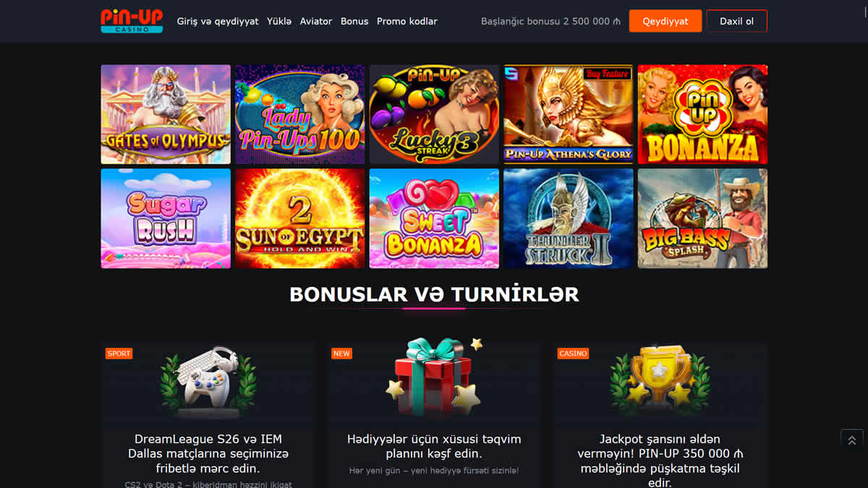Open the Yüklə menu item
The height and width of the screenshot is (488, 868).
click(279, 22)
